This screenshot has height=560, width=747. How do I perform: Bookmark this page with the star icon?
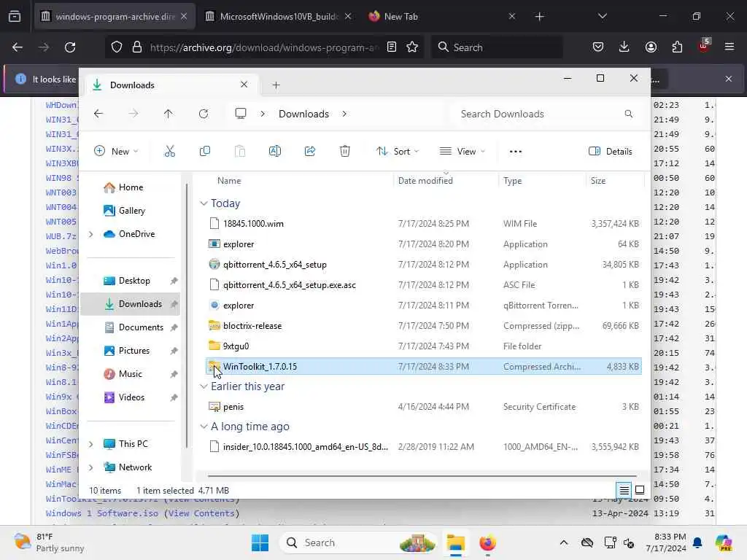pos(412,47)
